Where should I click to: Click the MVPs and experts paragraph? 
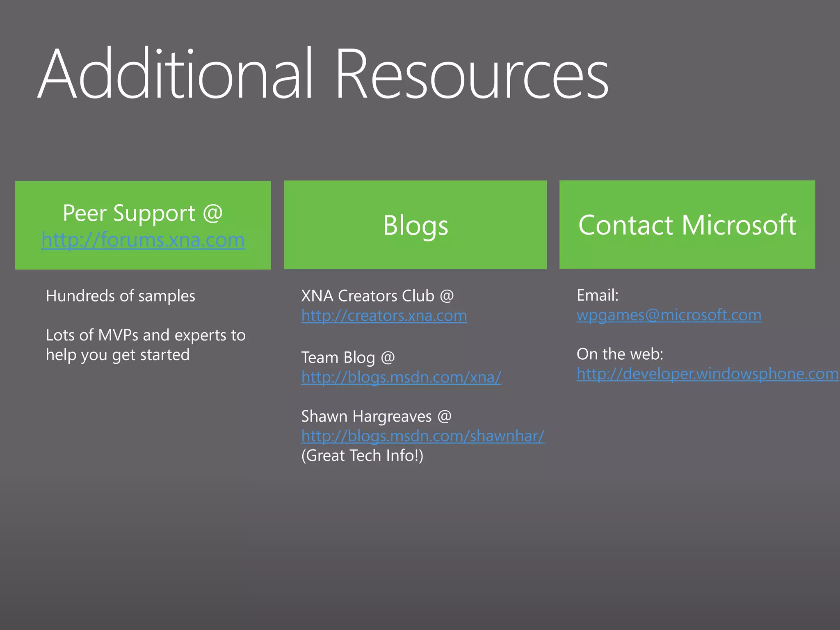point(146,335)
